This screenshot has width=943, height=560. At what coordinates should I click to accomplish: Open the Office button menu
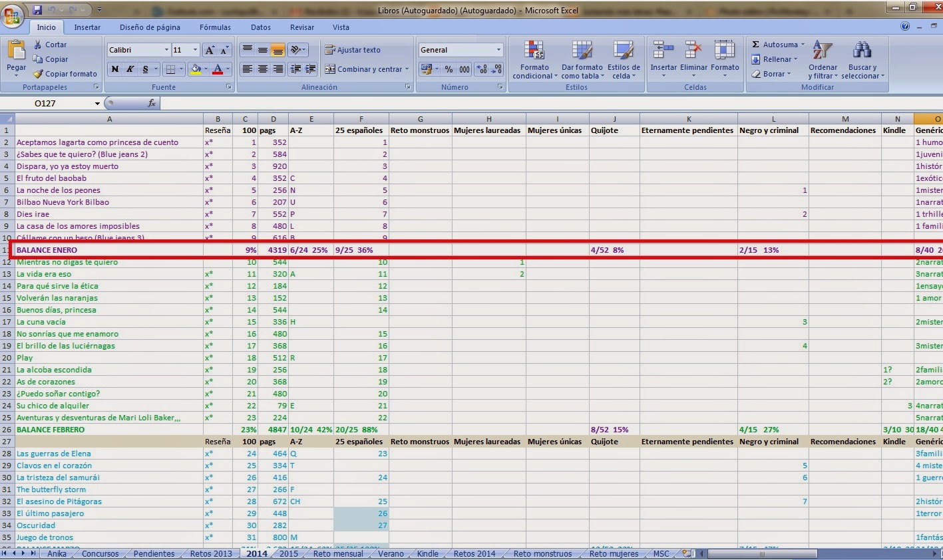pyautogui.click(x=13, y=15)
